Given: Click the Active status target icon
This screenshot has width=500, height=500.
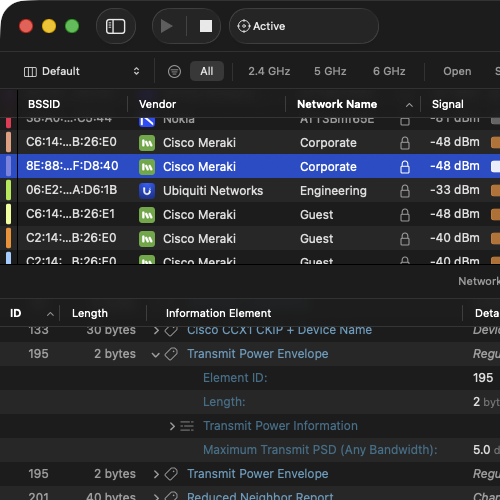Looking at the screenshot, I should (x=244, y=26).
